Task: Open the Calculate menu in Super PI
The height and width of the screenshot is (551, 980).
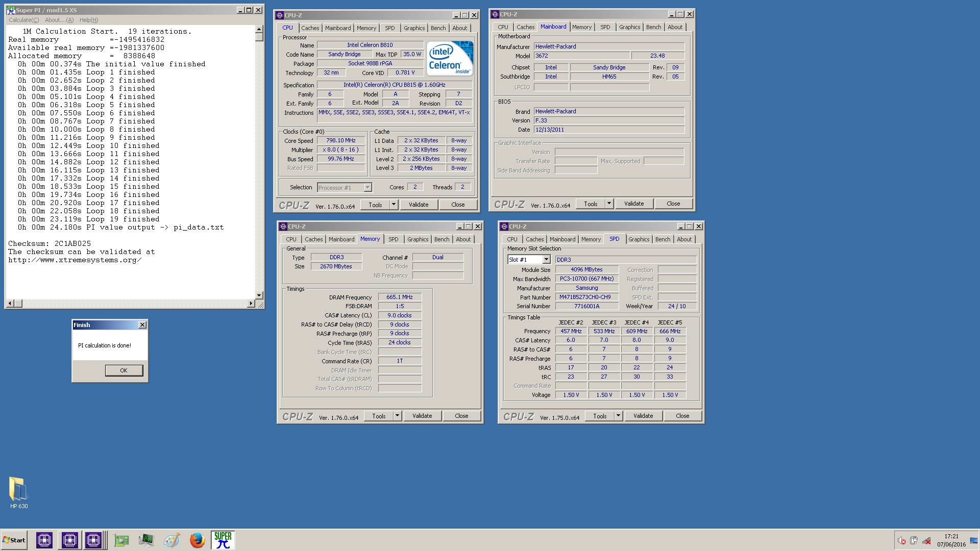Action: tap(23, 20)
